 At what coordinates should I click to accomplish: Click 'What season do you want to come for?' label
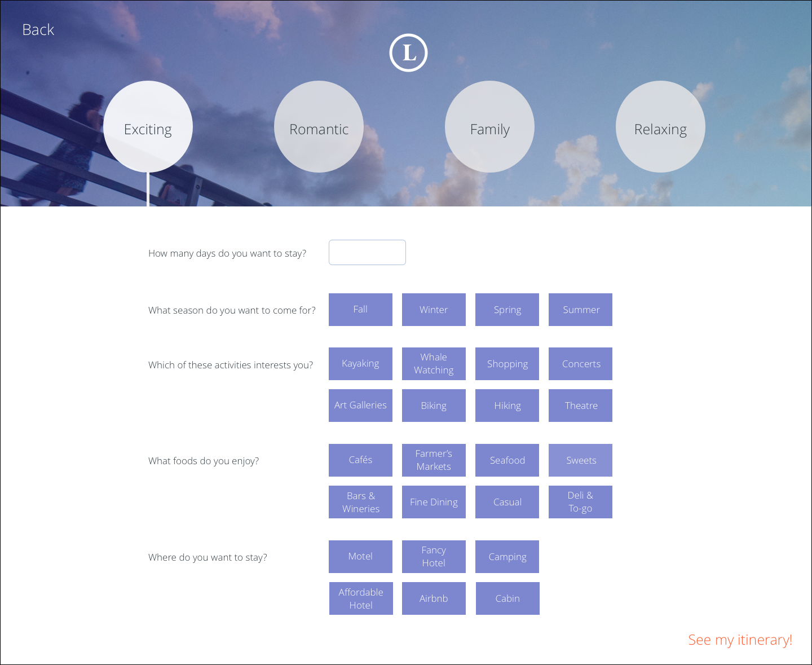click(232, 310)
